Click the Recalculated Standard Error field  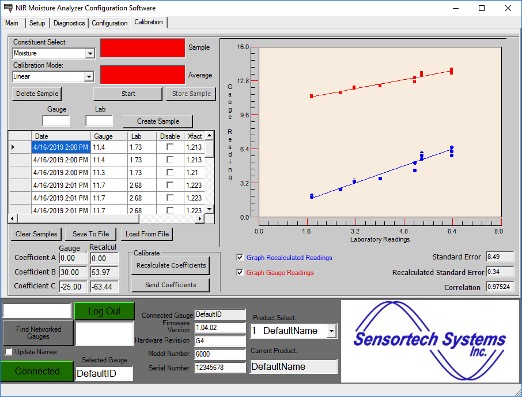pos(500,272)
